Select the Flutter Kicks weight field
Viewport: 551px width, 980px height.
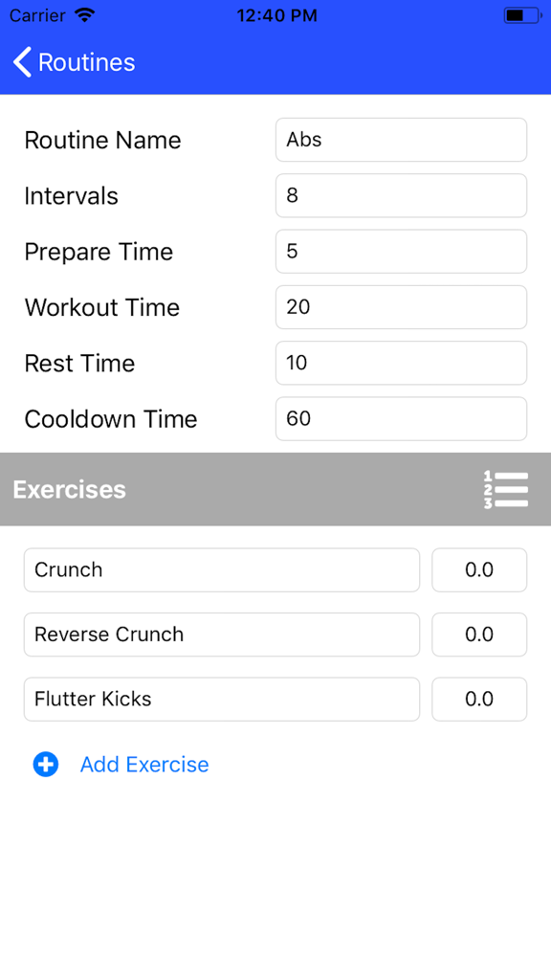(x=479, y=699)
